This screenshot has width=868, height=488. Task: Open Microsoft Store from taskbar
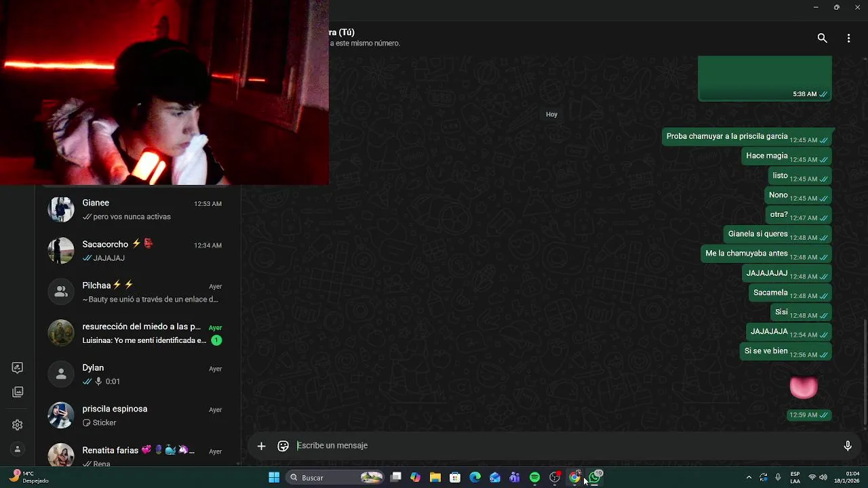pos(455,478)
